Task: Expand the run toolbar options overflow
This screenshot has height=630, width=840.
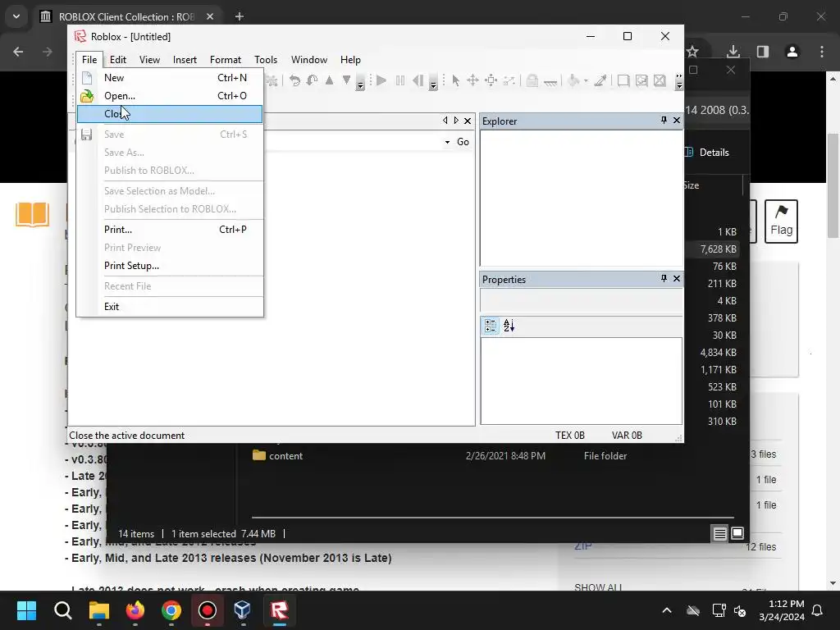Action: [x=433, y=81]
